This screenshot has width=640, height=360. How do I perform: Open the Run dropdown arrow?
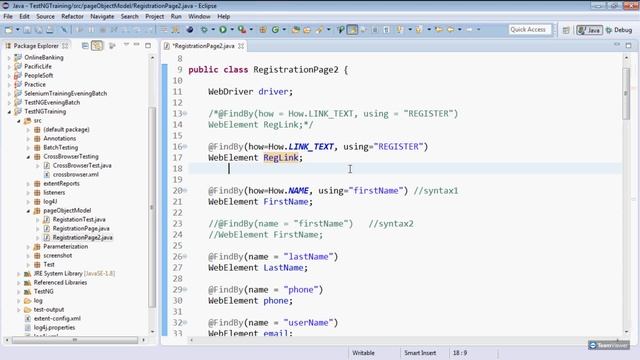point(232,30)
